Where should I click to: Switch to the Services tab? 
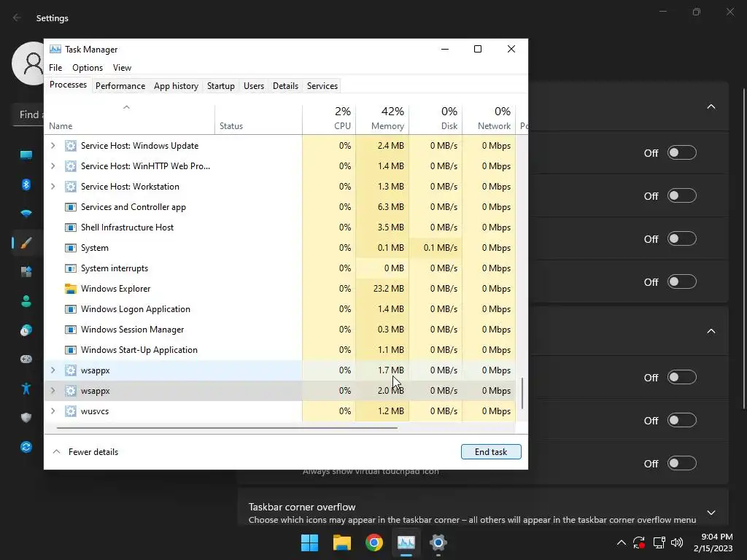coord(322,86)
